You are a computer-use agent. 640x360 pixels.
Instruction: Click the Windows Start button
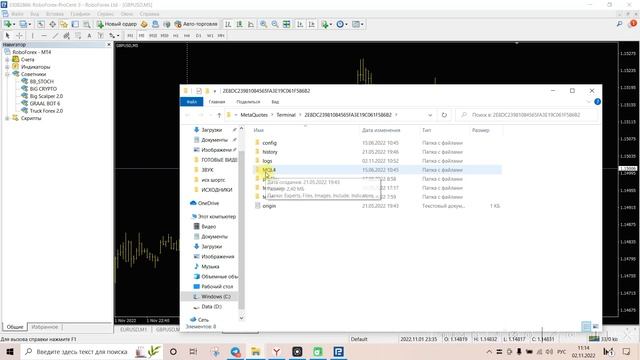tap(9, 351)
